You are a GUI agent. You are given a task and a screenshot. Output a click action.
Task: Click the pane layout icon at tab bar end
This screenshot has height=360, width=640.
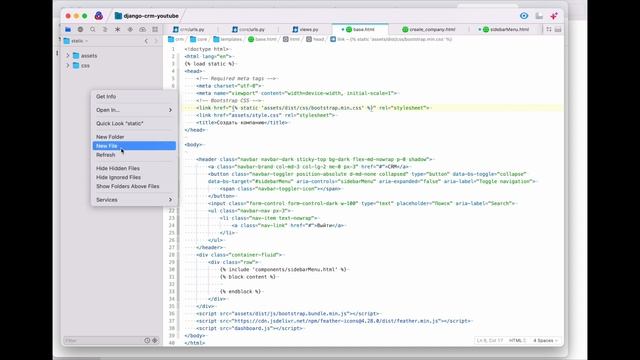point(558,29)
